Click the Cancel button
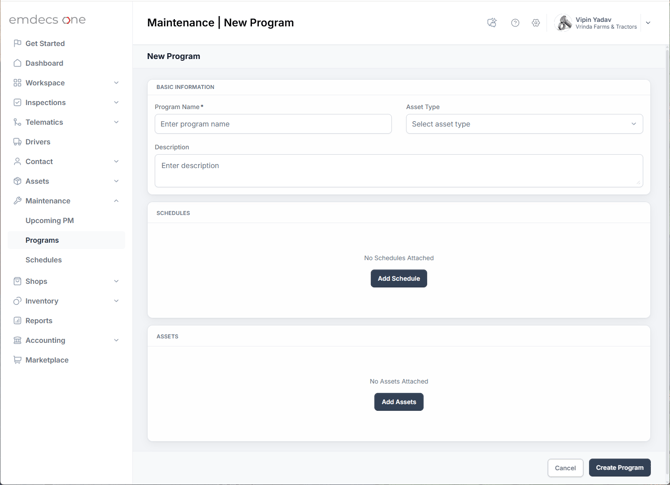This screenshot has height=485, width=670. (565, 468)
